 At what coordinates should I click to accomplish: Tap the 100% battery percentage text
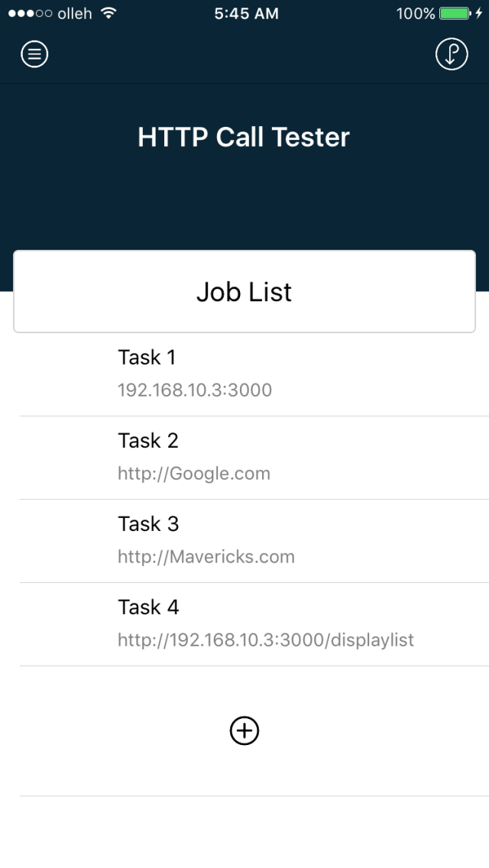pos(416,13)
